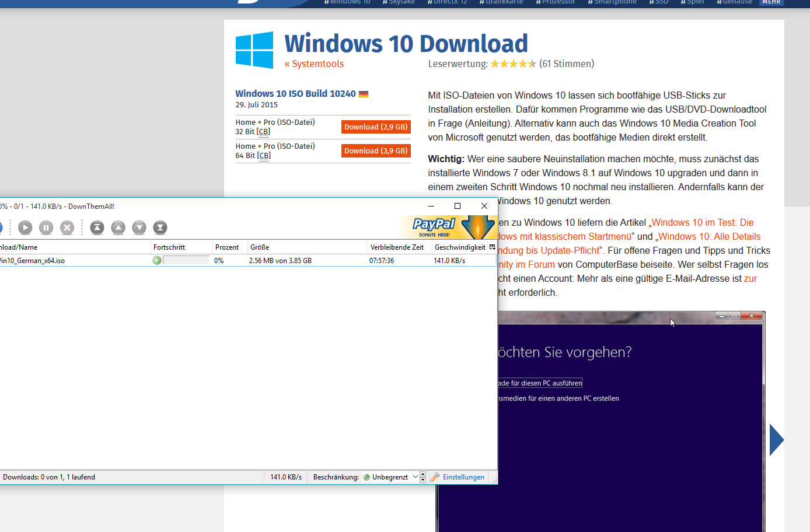The height and width of the screenshot is (532, 810).
Task: Click 'Downloads: 0 von 1, 1 laufend' status text
Action: click(x=49, y=477)
